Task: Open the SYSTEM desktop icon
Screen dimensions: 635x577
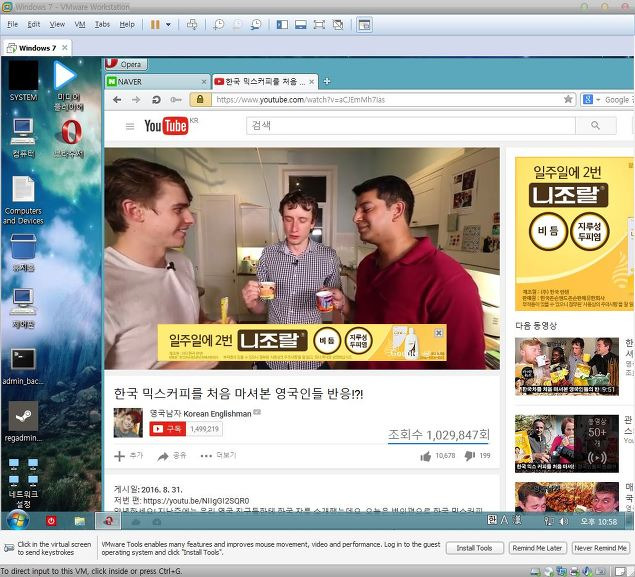Action: coord(23,81)
